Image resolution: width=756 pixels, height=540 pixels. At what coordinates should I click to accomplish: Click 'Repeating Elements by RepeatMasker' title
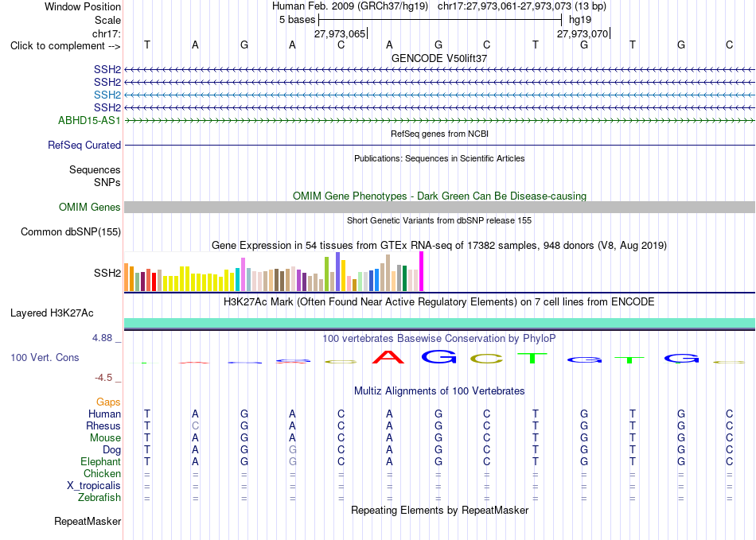(x=439, y=510)
